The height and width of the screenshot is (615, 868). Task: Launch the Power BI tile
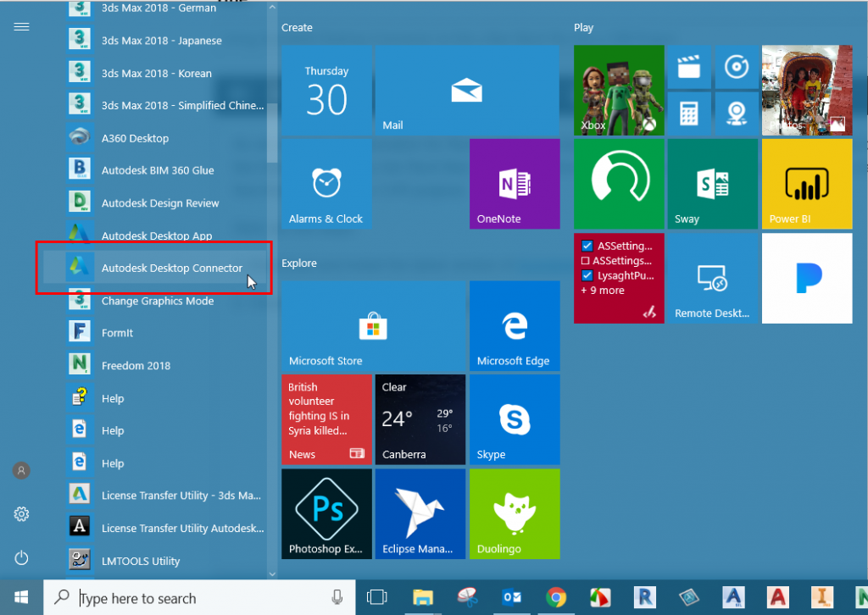[x=807, y=184]
